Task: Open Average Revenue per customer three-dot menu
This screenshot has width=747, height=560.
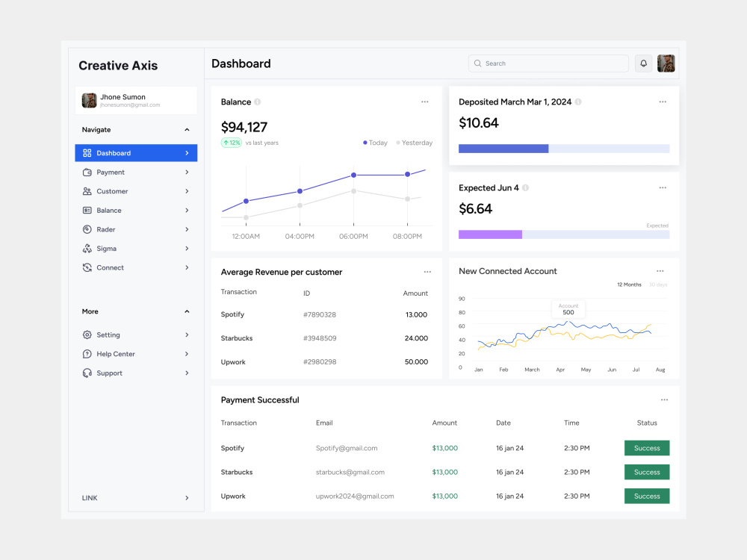Action: click(427, 272)
